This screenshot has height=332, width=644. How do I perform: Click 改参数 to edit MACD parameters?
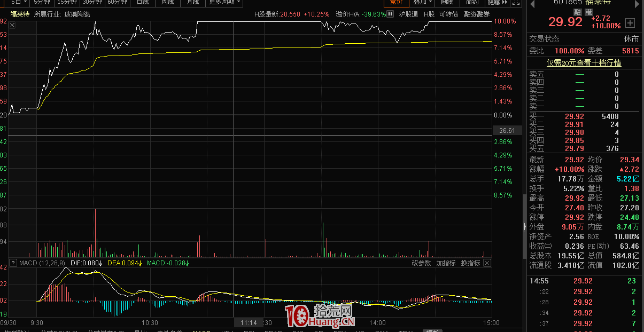click(421, 263)
